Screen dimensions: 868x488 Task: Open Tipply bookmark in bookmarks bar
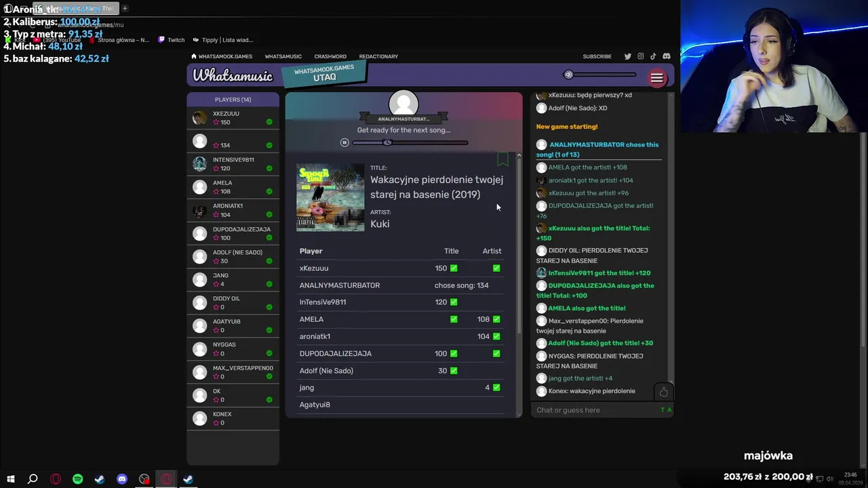point(222,40)
